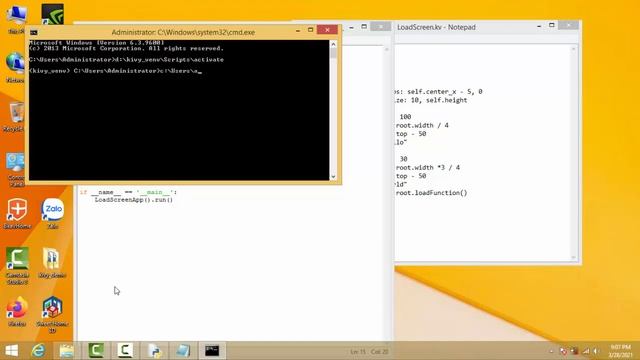This screenshot has height=360, width=640.
Task: Click "self.center_x - 5, 0" text in Notepad
Action: [x=445, y=91]
